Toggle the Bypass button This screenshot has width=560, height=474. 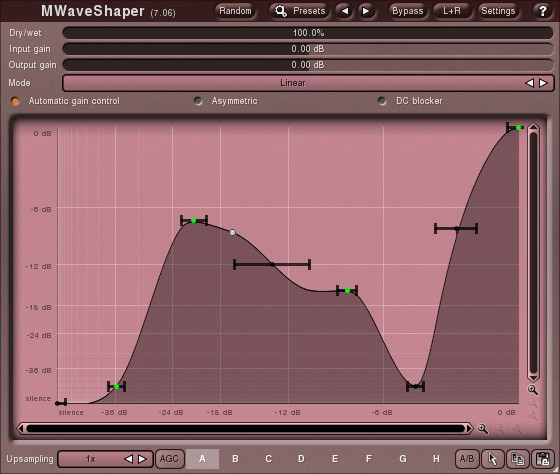[x=408, y=11]
